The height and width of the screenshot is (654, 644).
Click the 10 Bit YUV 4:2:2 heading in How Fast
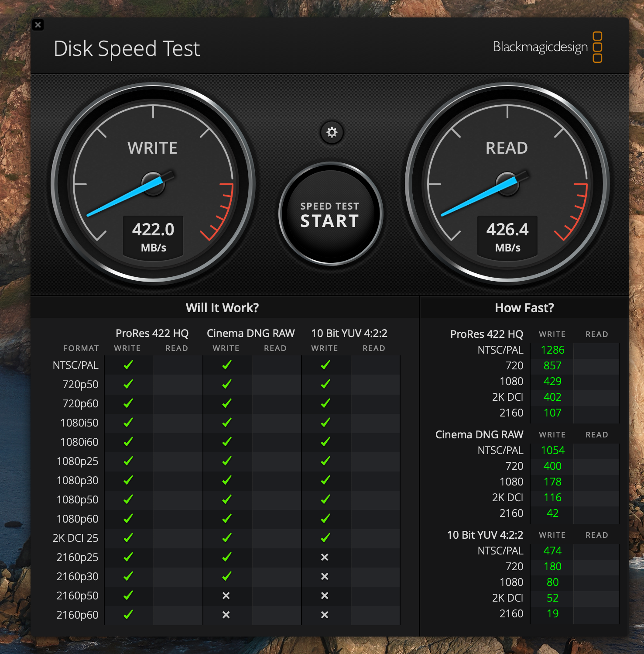(x=485, y=535)
